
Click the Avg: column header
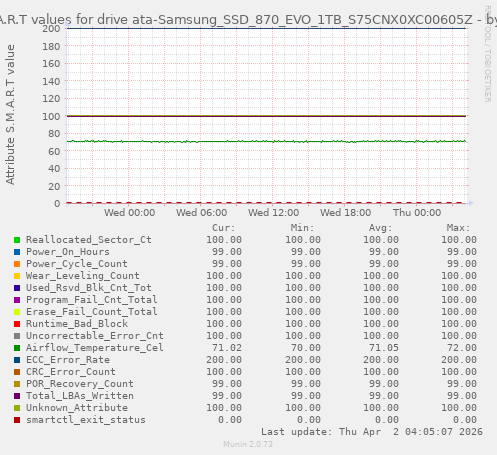[380, 228]
